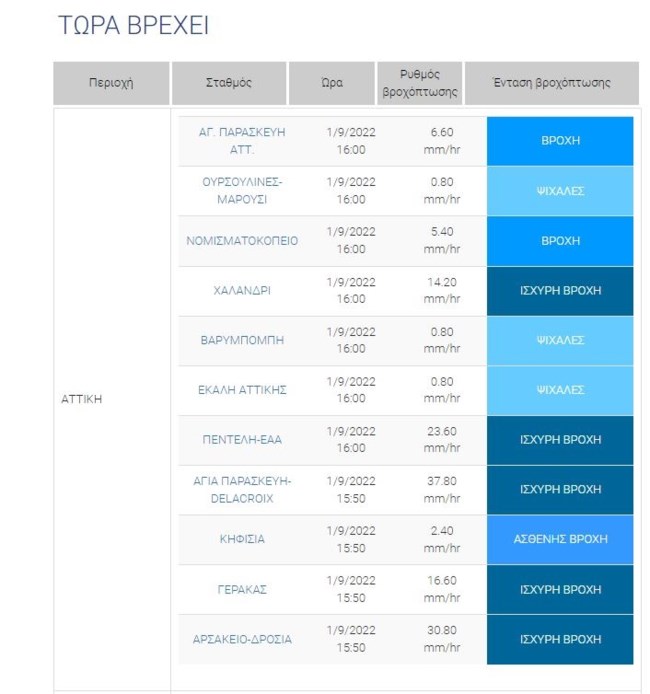650x694 pixels.
Task: Click the Ρυθμός βροχόπτωσης column header
Action: (420, 83)
